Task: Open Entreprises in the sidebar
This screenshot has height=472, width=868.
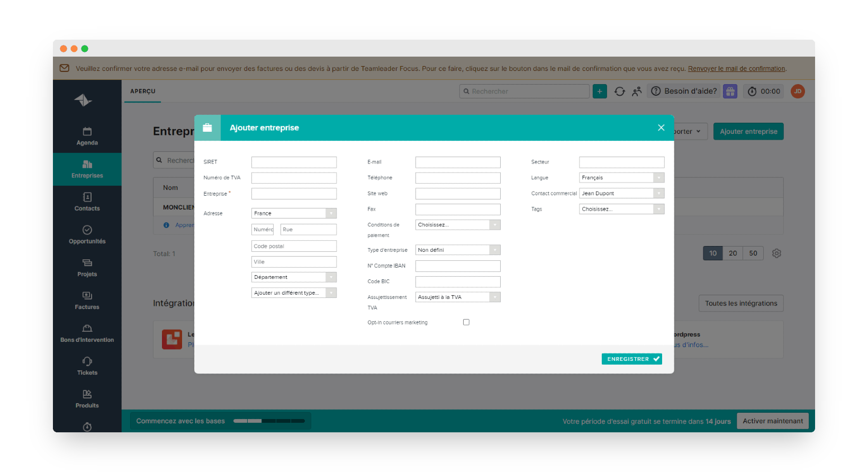Action: tap(87, 169)
